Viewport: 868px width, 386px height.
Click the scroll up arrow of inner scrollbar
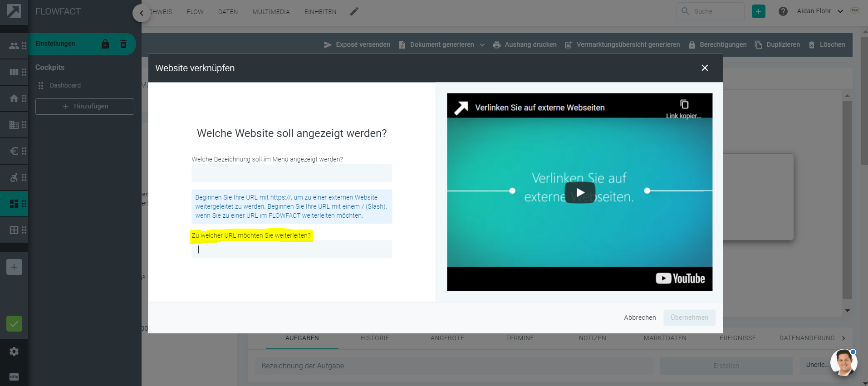[847, 96]
